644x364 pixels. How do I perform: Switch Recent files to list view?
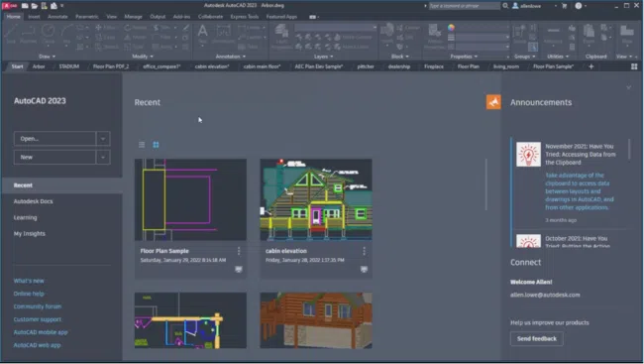142,145
